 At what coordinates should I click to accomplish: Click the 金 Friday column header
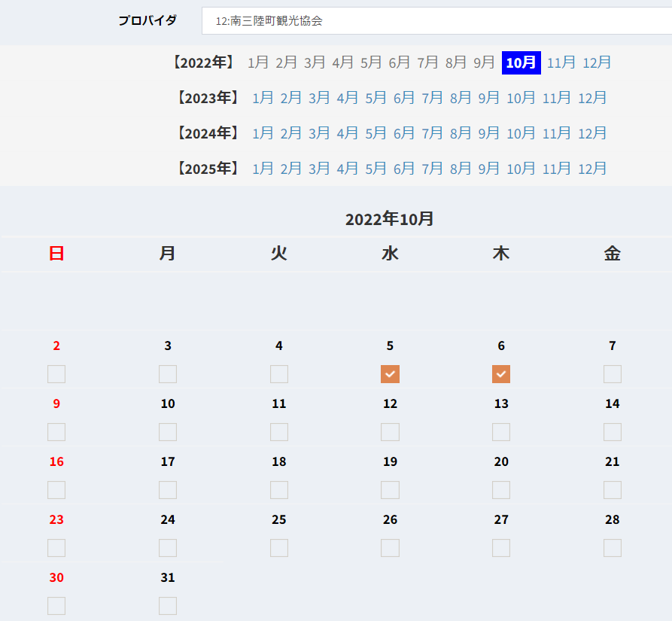613,253
